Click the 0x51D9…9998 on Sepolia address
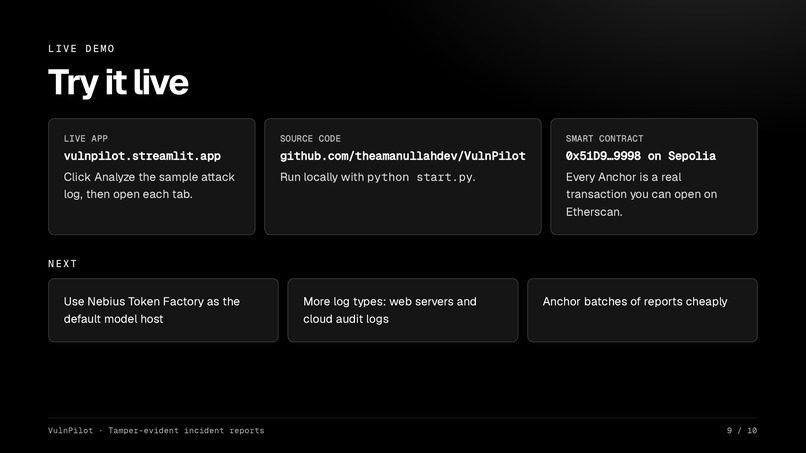 click(640, 156)
